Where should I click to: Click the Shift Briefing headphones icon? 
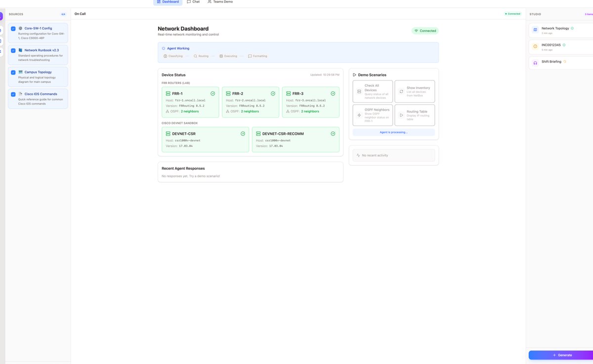click(x=535, y=63)
